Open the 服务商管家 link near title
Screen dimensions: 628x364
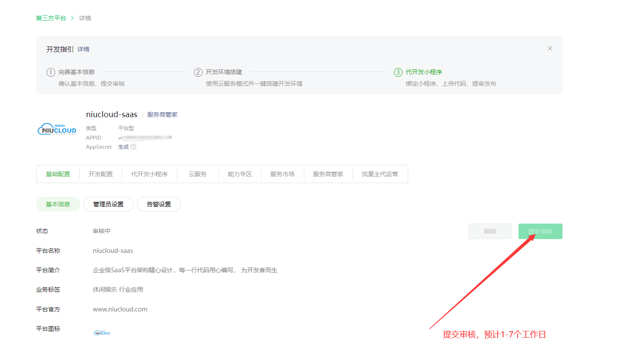coord(162,115)
